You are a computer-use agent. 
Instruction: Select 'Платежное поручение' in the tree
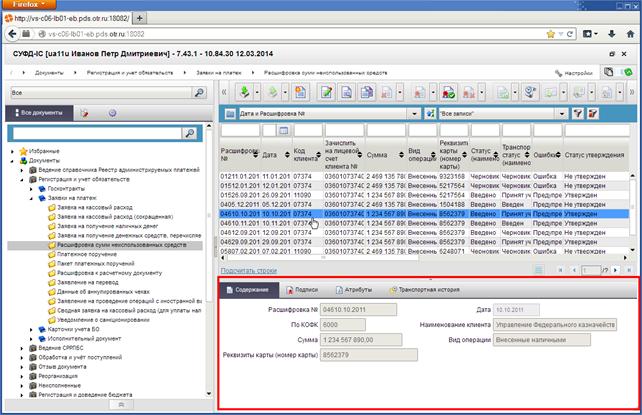[x=87, y=254]
